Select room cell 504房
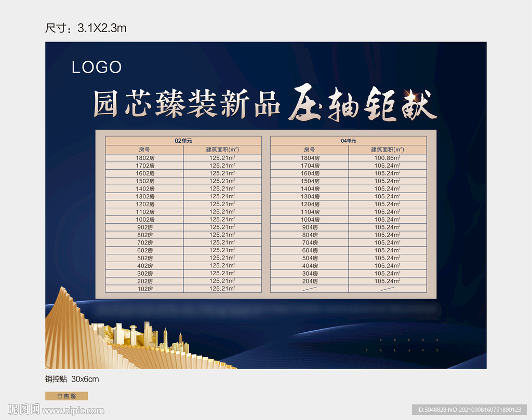The image size is (532, 420). (310, 258)
